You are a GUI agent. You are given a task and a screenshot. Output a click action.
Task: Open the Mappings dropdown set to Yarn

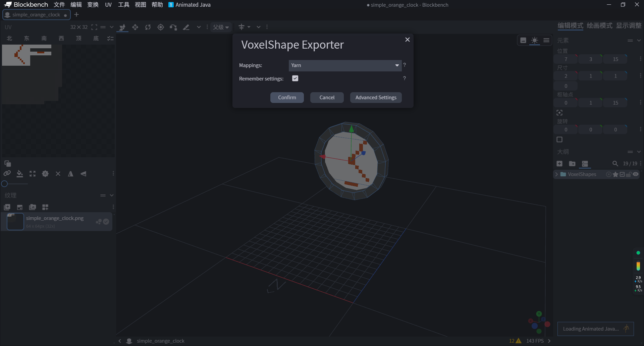pos(345,65)
